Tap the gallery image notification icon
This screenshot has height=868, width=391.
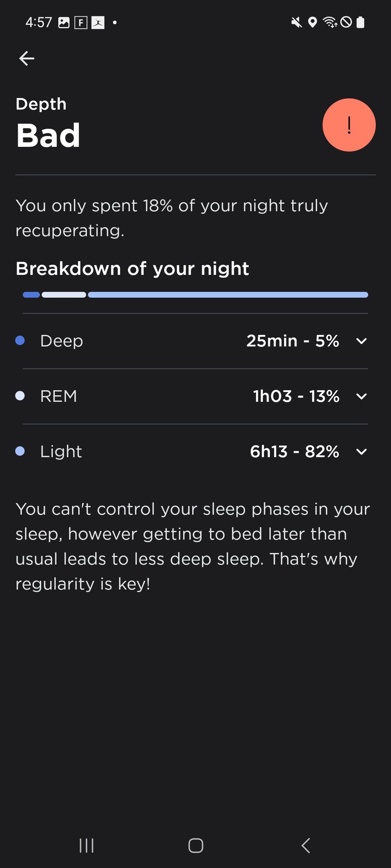(64, 22)
